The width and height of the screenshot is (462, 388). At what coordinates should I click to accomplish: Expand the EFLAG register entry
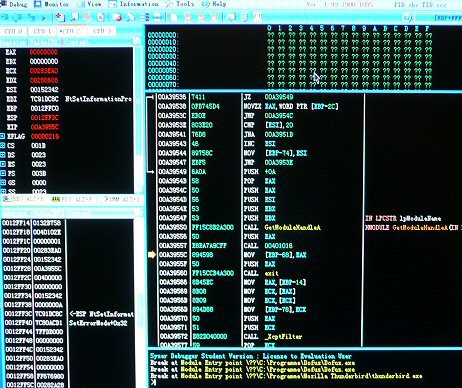3,136
